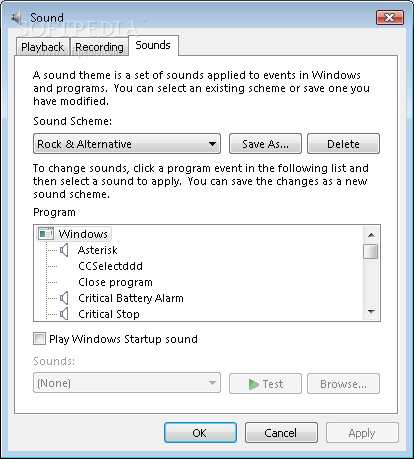Viewport: 414px width, 459px height.
Task: Click the OK button
Action: point(200,433)
